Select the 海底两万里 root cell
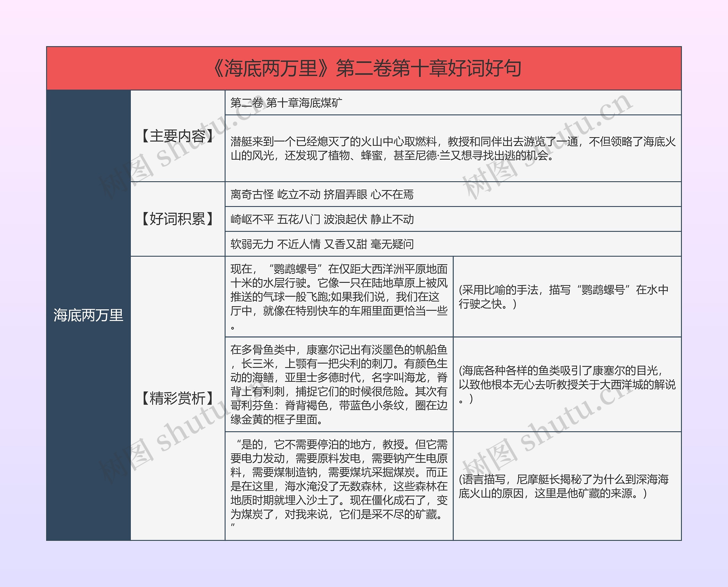728x587 pixels. 88,315
